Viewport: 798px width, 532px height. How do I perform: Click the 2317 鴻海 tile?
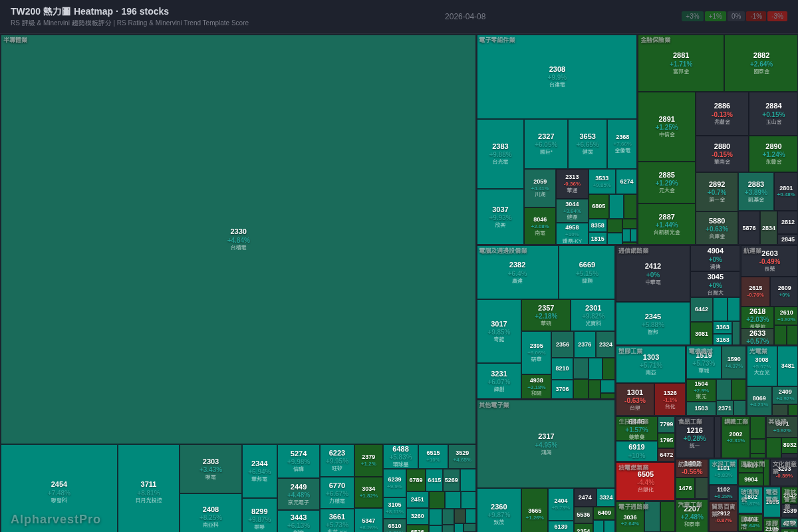pos(546,444)
